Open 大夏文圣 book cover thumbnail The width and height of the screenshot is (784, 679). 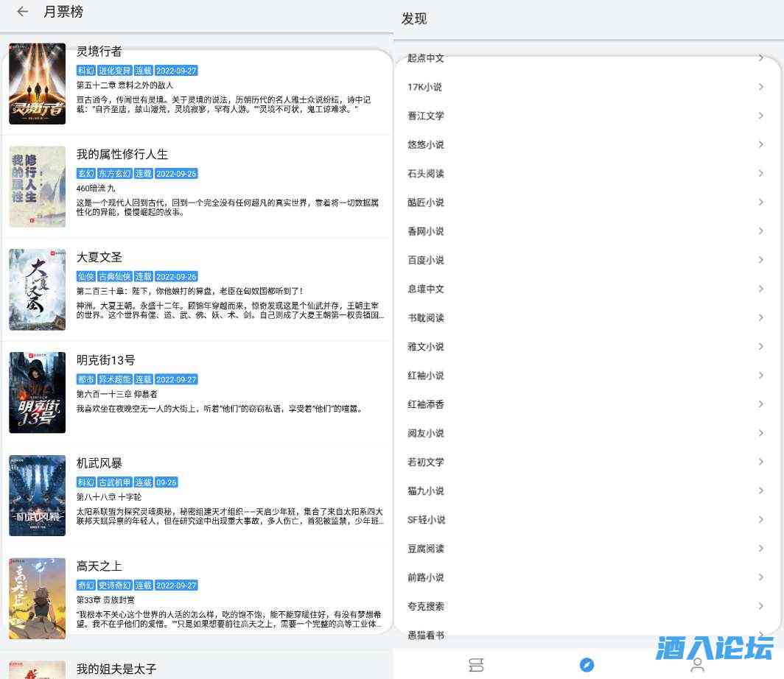(38, 289)
